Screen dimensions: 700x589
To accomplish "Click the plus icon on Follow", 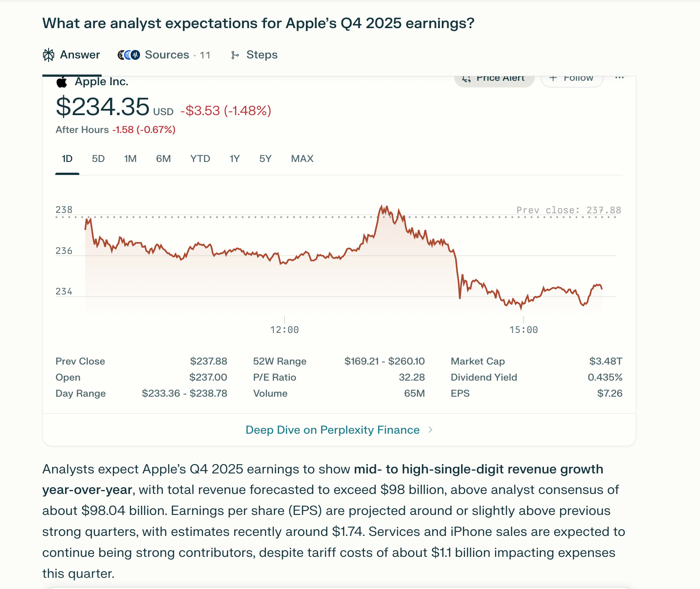I will (x=553, y=78).
